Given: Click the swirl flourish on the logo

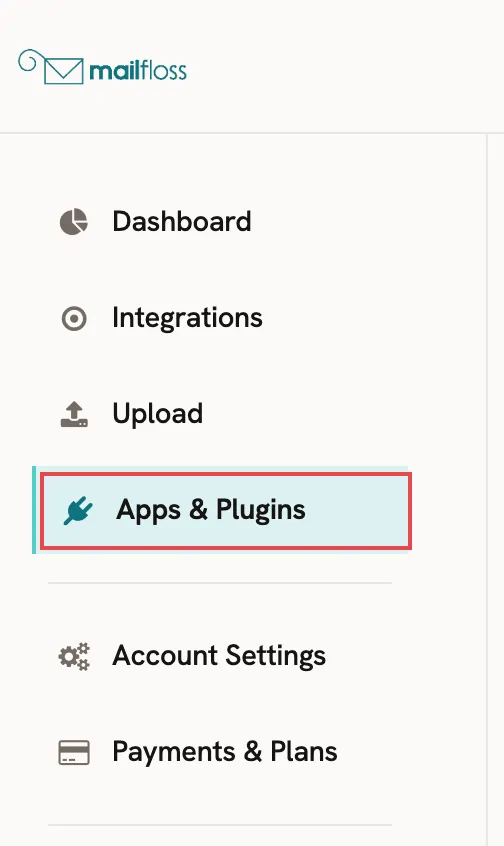Looking at the screenshot, I should (x=30, y=60).
